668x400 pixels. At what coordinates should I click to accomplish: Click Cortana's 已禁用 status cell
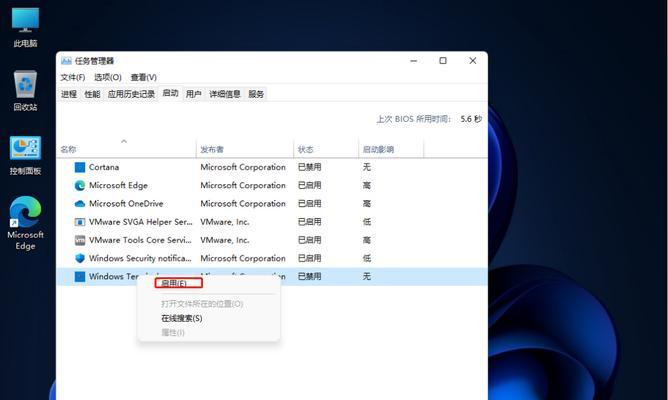tap(309, 167)
